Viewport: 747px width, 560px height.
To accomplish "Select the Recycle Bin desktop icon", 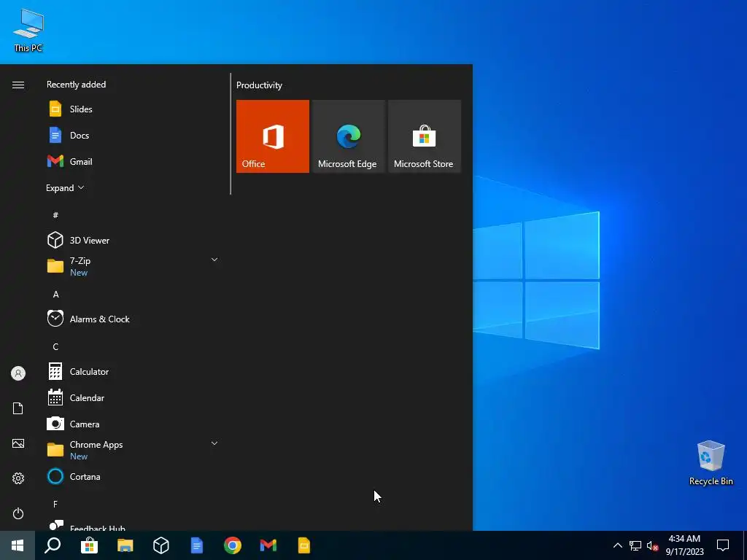I will coord(711,463).
